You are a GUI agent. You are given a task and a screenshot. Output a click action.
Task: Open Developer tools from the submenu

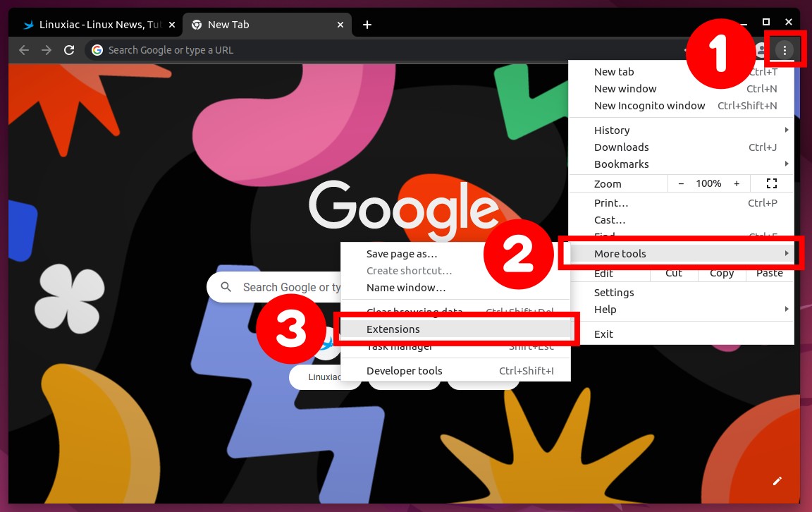click(456, 371)
